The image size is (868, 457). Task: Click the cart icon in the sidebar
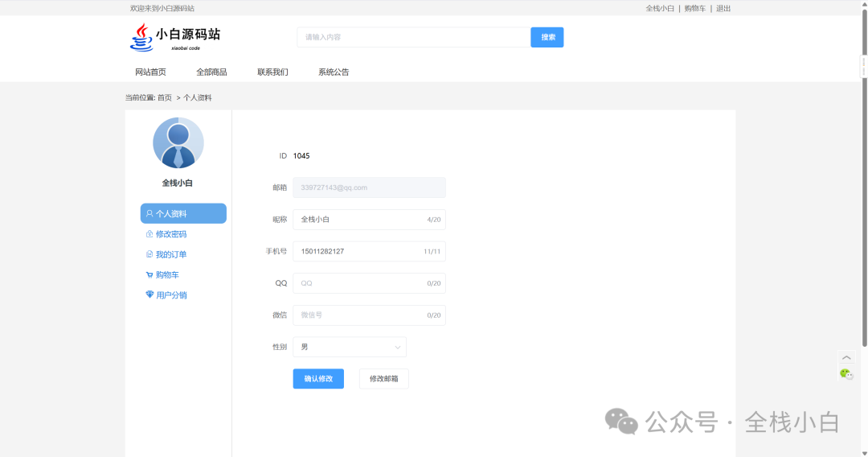(149, 274)
